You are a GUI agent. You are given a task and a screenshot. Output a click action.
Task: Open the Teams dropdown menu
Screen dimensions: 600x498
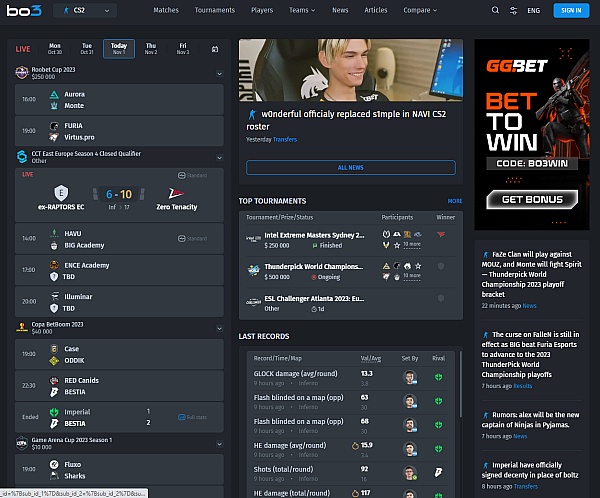[302, 10]
